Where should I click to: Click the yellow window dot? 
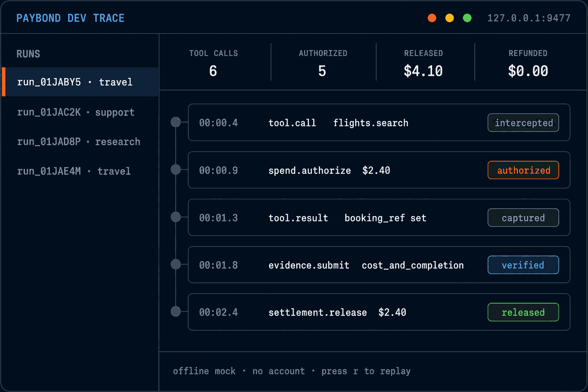449,18
